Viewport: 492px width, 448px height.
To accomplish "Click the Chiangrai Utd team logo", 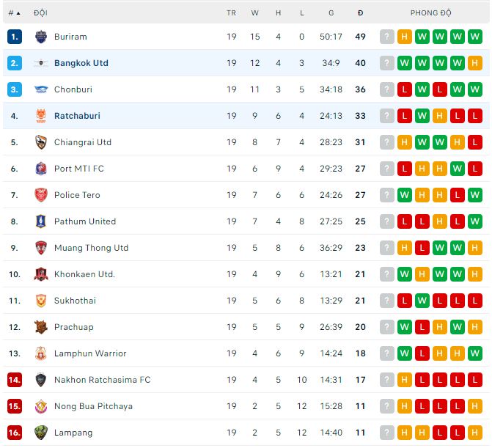I will tap(40, 142).
